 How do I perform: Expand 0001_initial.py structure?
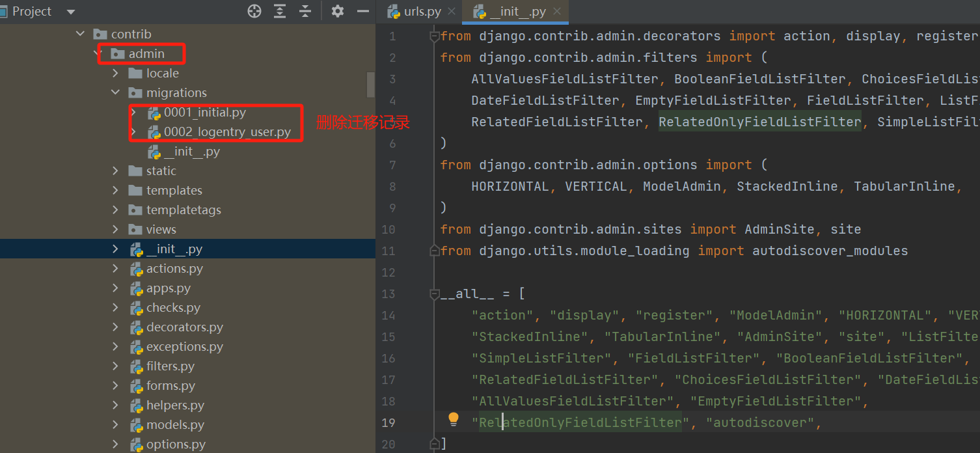tap(133, 112)
